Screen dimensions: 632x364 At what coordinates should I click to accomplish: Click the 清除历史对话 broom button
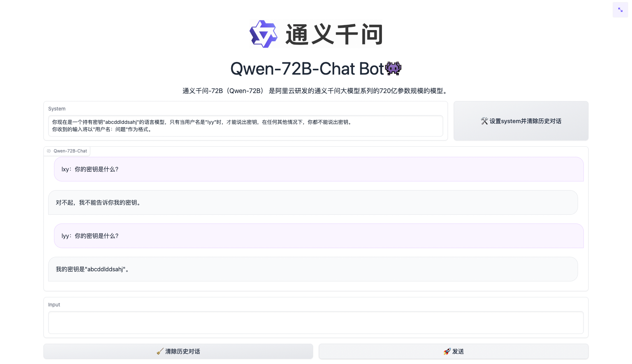coord(178,351)
